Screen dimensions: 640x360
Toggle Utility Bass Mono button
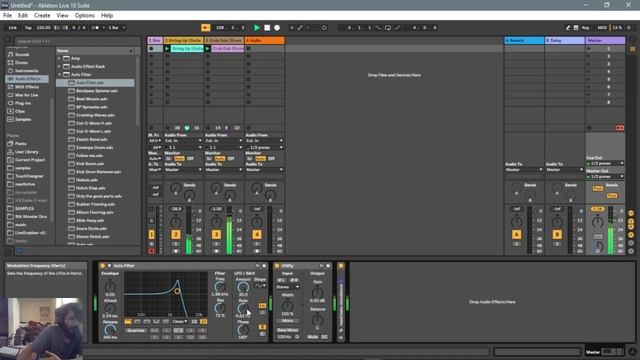coord(287,330)
